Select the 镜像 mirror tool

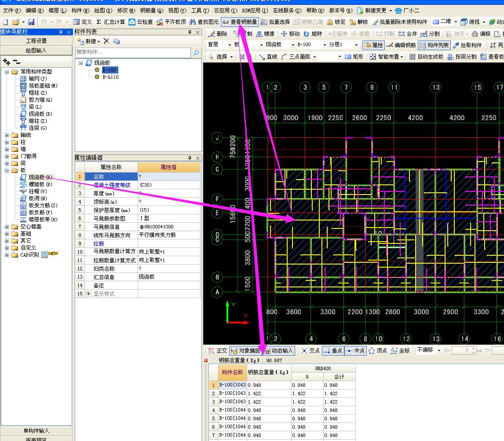(265, 34)
